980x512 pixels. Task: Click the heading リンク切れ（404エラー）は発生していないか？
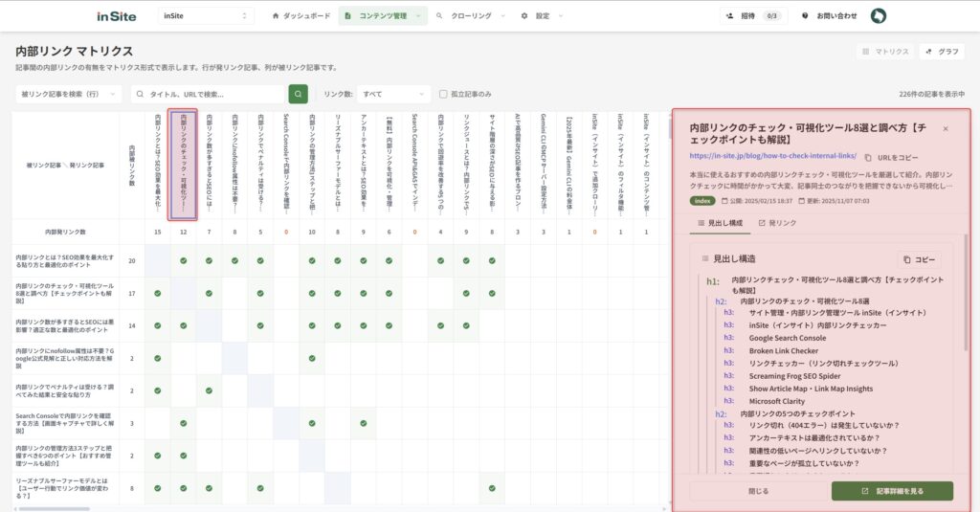824,426
